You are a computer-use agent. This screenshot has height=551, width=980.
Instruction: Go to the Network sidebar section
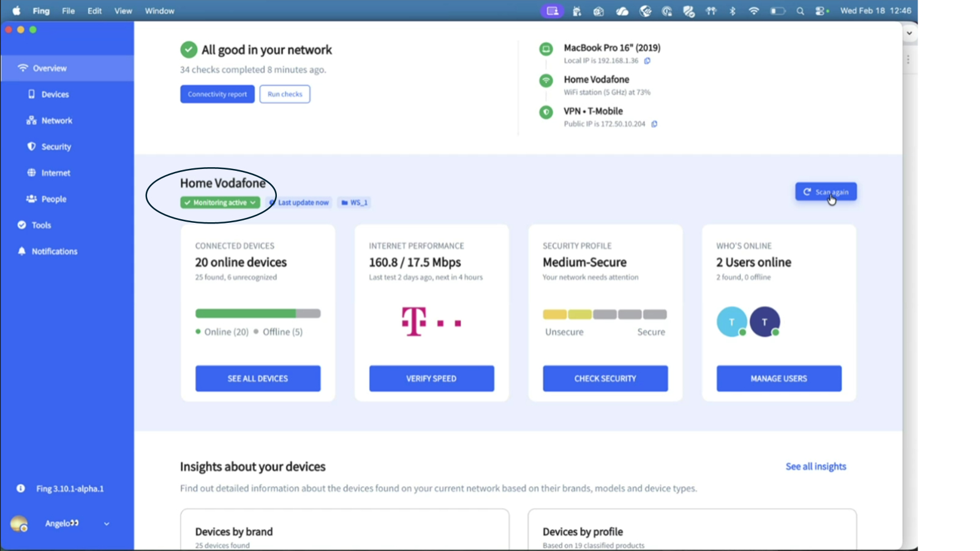coord(56,121)
